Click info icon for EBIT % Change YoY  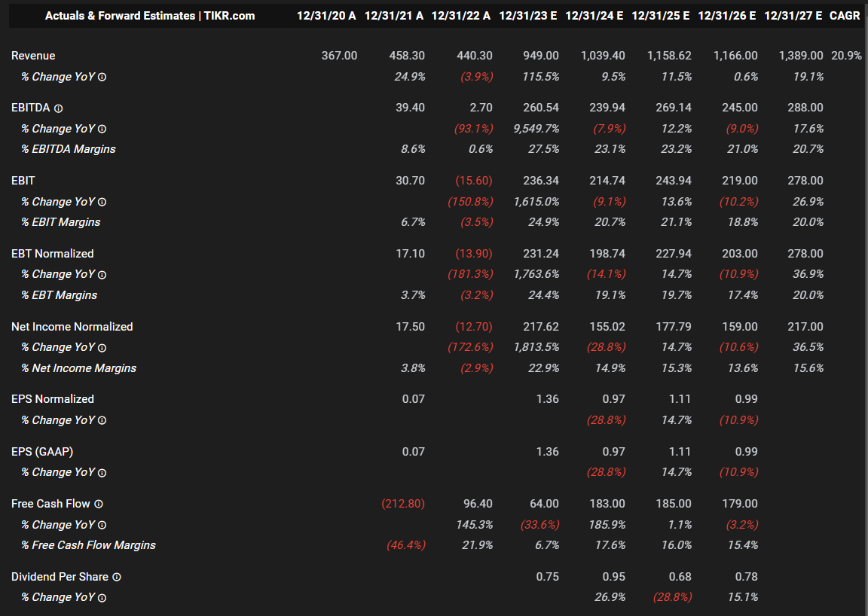click(x=102, y=202)
